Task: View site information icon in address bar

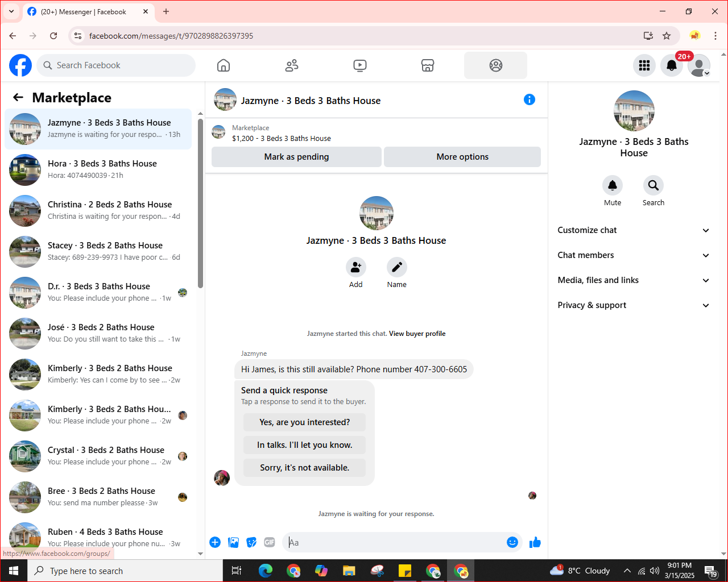Action: (78, 36)
